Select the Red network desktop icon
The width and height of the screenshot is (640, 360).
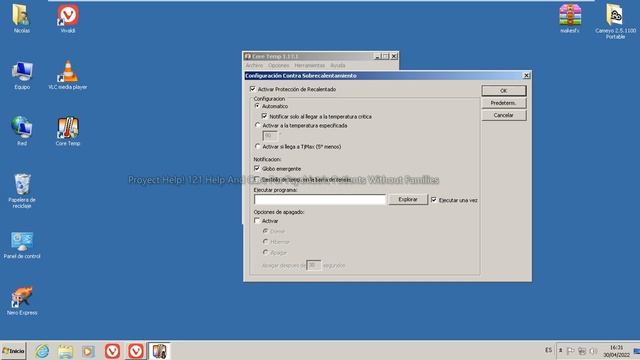point(22,131)
